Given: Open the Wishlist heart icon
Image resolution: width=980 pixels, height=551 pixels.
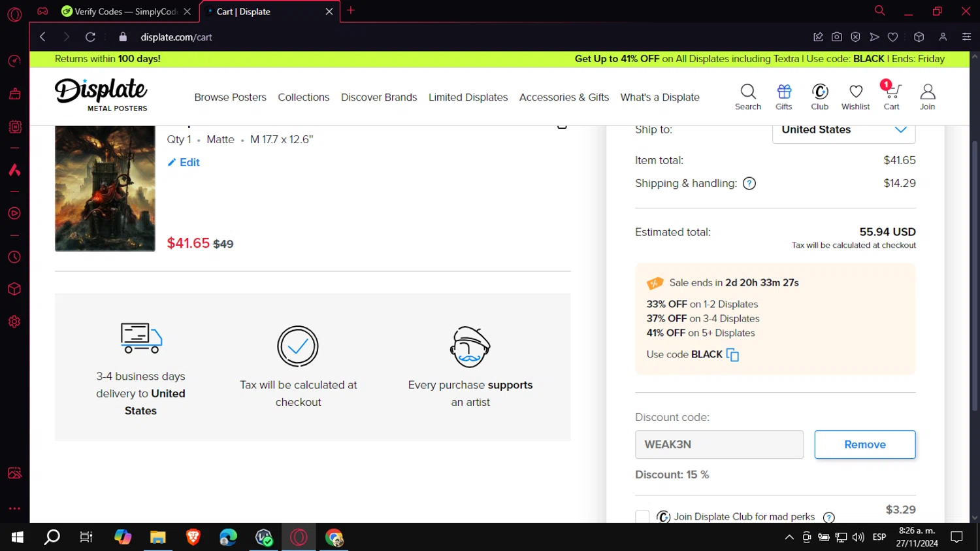Looking at the screenshot, I should (856, 97).
